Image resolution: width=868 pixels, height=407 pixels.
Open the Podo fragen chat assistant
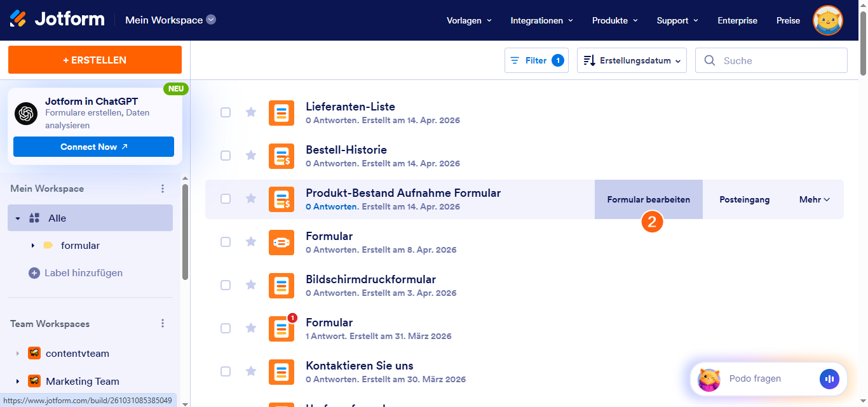click(x=756, y=378)
